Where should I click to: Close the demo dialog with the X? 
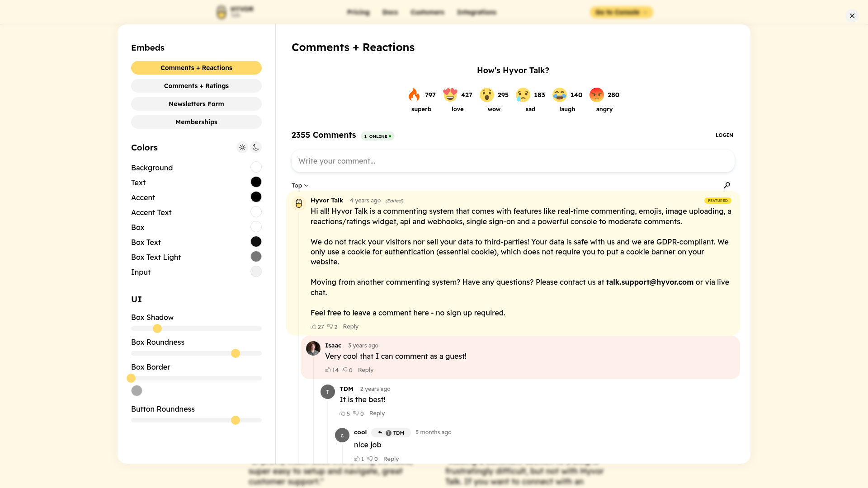tap(852, 16)
